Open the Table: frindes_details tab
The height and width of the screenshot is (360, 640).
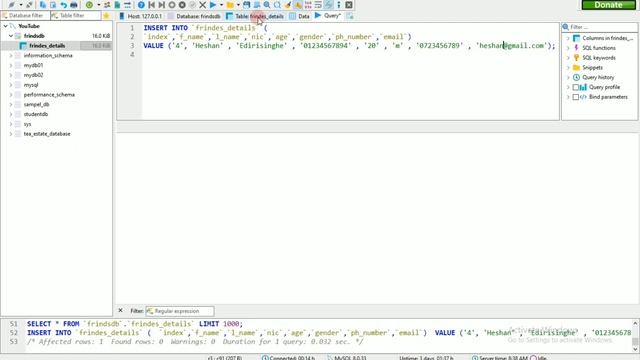coord(255,16)
